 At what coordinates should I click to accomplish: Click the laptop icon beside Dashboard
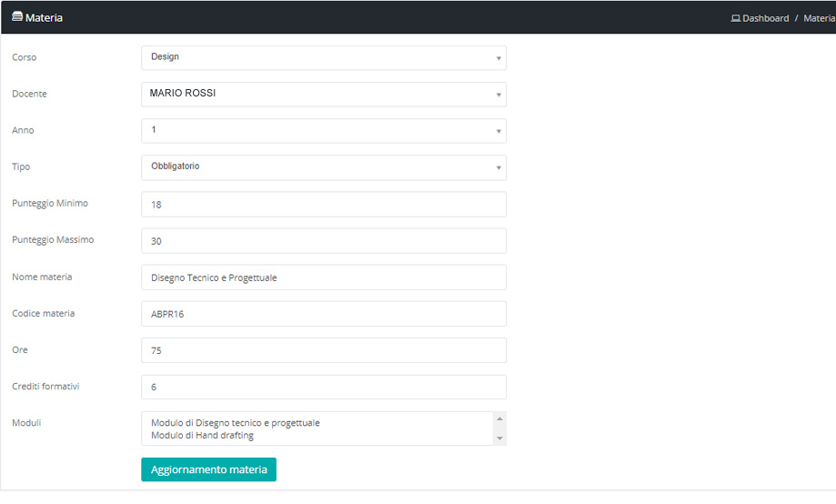point(736,18)
